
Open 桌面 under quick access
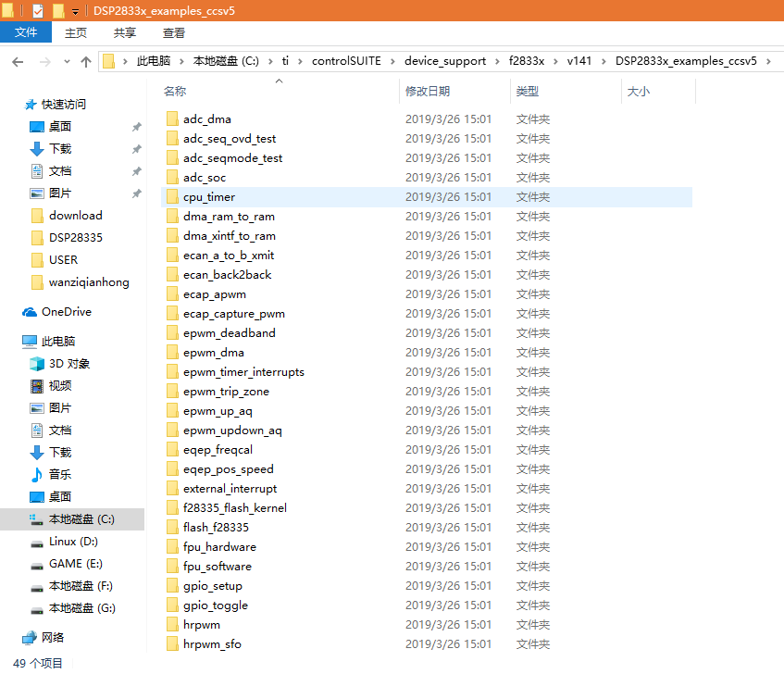(x=60, y=127)
